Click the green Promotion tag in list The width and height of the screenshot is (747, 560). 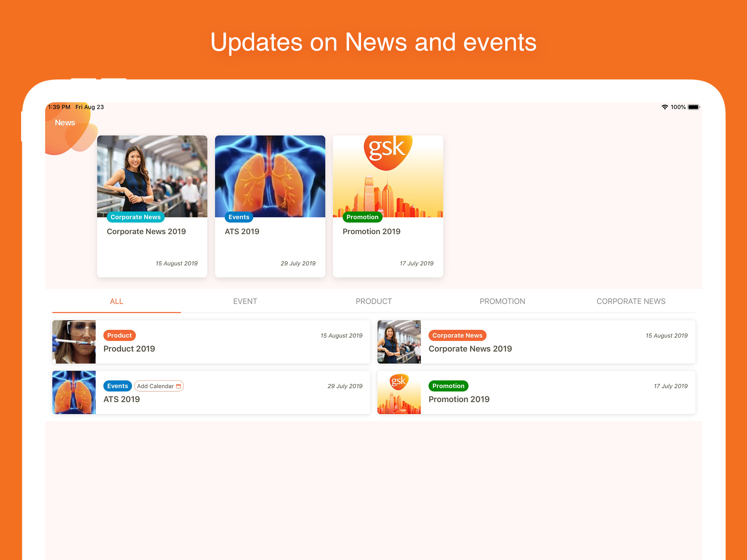(x=448, y=386)
